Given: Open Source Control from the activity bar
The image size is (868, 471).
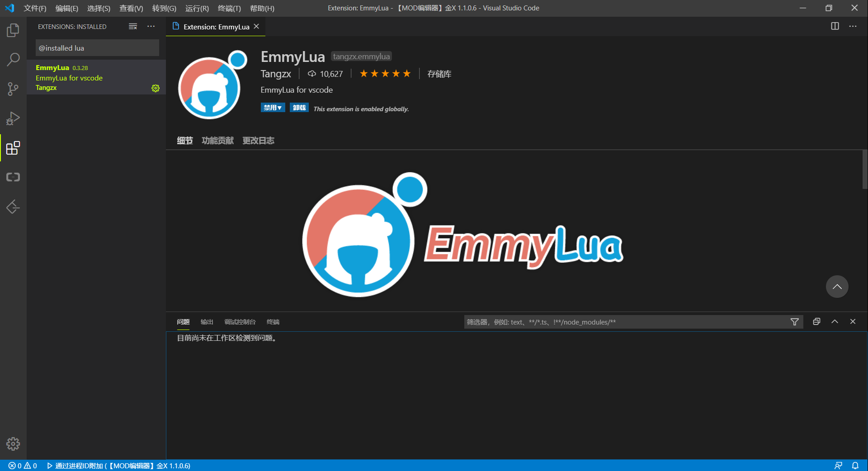Looking at the screenshot, I should pyautogui.click(x=13, y=89).
